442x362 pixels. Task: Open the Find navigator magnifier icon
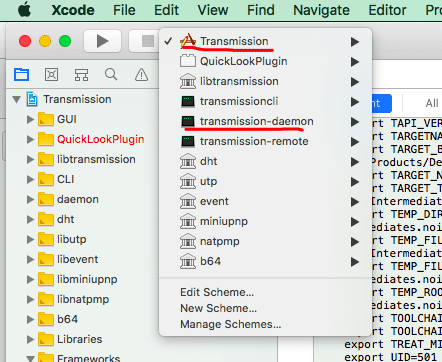111,74
